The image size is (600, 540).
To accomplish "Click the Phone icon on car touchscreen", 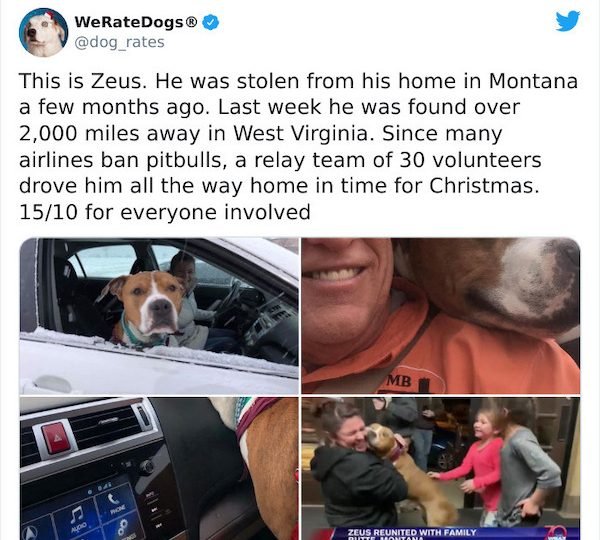I will tap(114, 501).
